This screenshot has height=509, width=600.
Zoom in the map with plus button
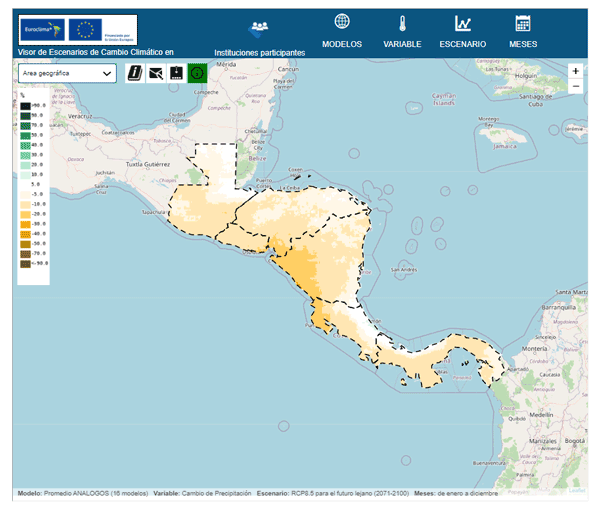pos(575,71)
